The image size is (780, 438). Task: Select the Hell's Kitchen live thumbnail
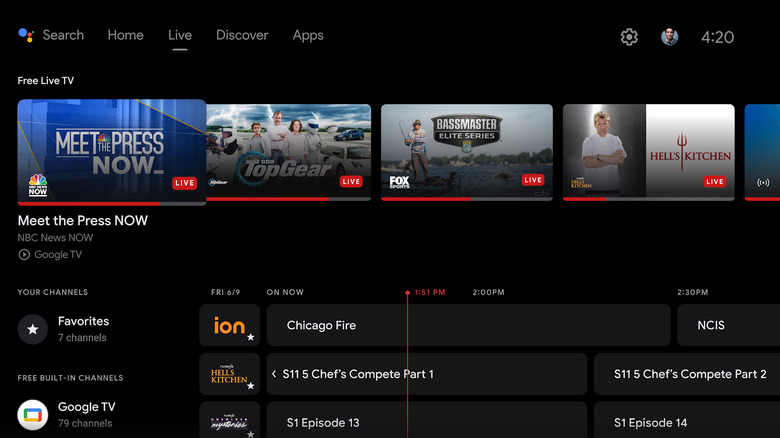pyautogui.click(x=648, y=152)
